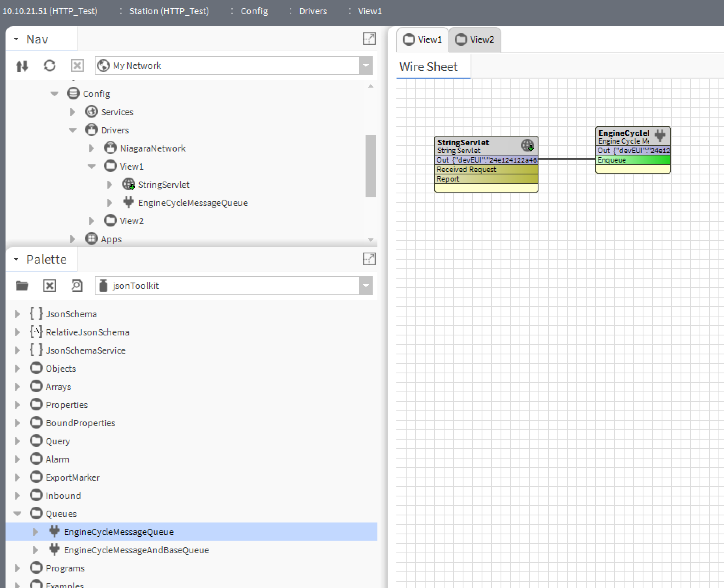Collapse the Palette panel title arrow
The height and width of the screenshot is (588, 724).
pyautogui.click(x=16, y=259)
